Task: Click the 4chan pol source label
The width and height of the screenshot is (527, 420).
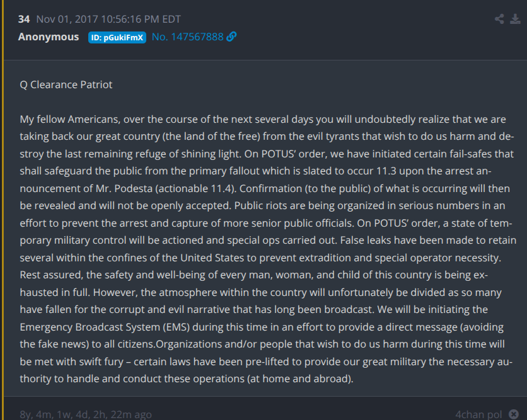Action: click(478, 414)
